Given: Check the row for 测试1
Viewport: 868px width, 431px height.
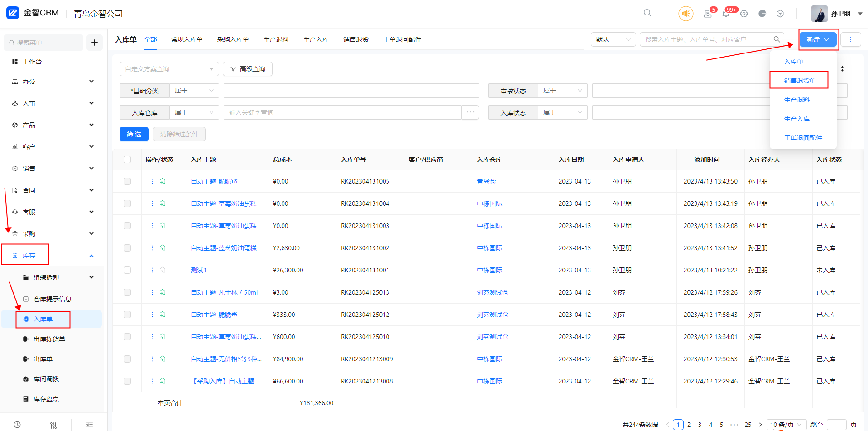Looking at the screenshot, I should point(127,270).
